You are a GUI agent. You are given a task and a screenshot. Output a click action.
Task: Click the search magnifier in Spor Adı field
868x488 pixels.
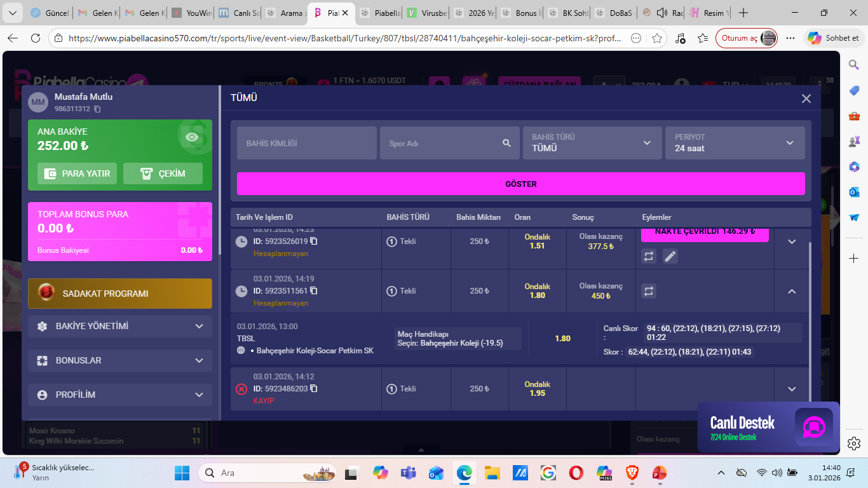point(506,143)
